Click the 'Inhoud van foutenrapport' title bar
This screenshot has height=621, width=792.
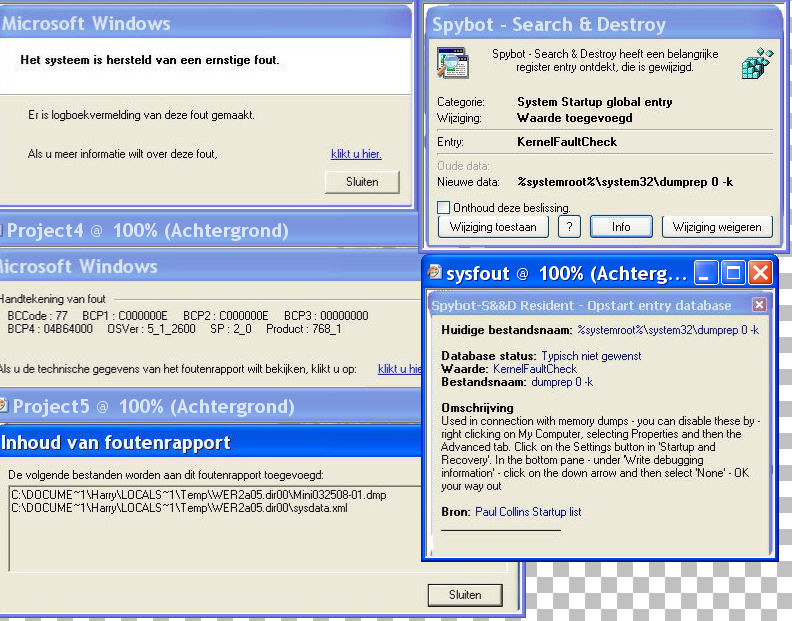tap(210, 443)
